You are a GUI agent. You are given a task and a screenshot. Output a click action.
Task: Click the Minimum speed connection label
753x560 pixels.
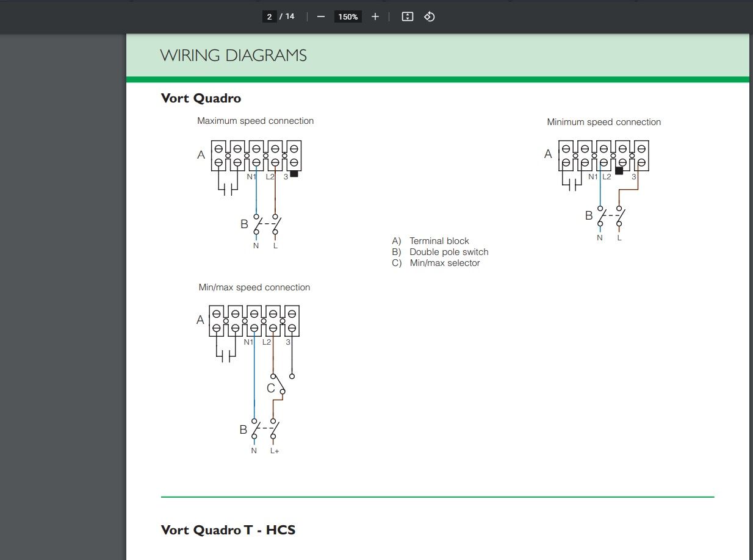pyautogui.click(x=604, y=122)
